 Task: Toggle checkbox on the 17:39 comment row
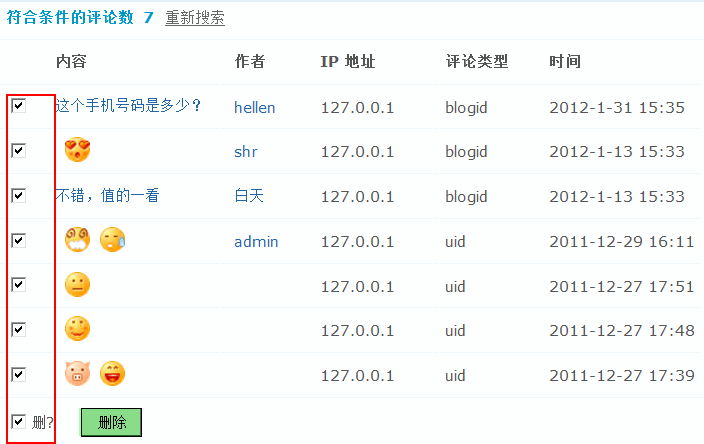pyautogui.click(x=18, y=374)
